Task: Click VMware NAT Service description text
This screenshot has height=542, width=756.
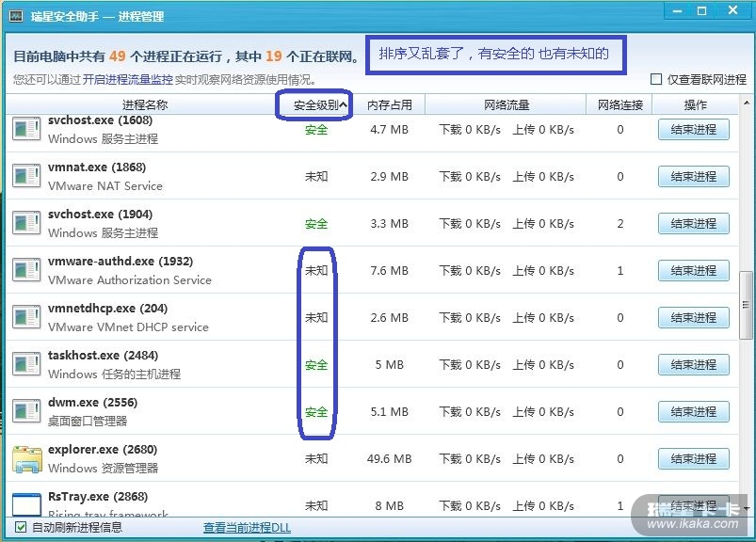Action: [105, 186]
